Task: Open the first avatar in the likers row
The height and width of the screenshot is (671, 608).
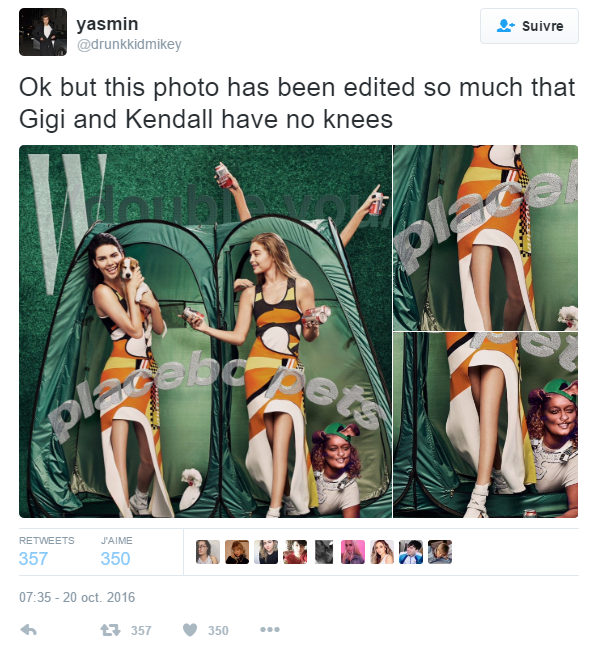Action: (x=208, y=552)
